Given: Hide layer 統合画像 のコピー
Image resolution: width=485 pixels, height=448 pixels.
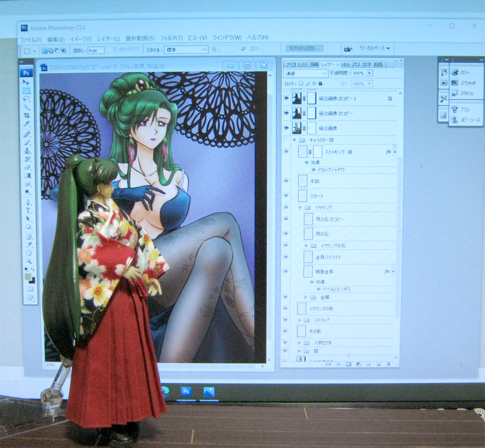Looking at the screenshot, I should pos(286,113).
